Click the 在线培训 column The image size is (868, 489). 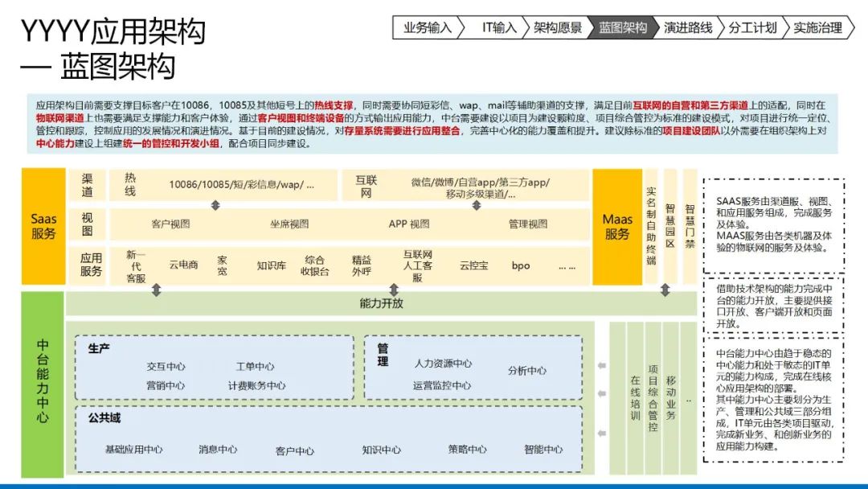(636, 398)
